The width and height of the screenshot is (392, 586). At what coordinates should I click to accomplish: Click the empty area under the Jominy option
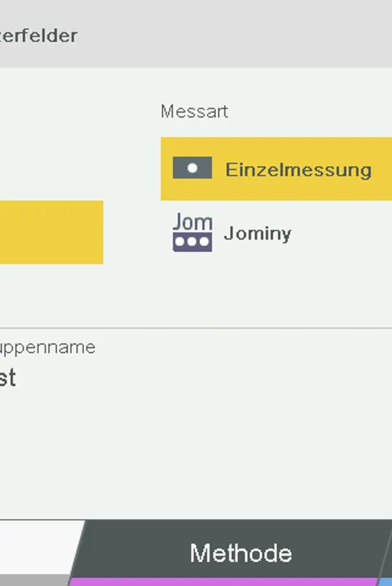(276, 296)
